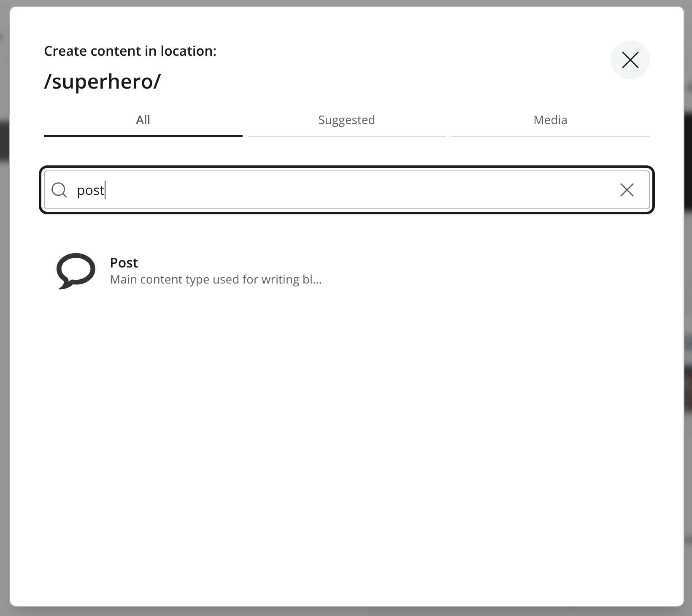Click the /superhero/ location path
The image size is (692, 616).
point(102,81)
